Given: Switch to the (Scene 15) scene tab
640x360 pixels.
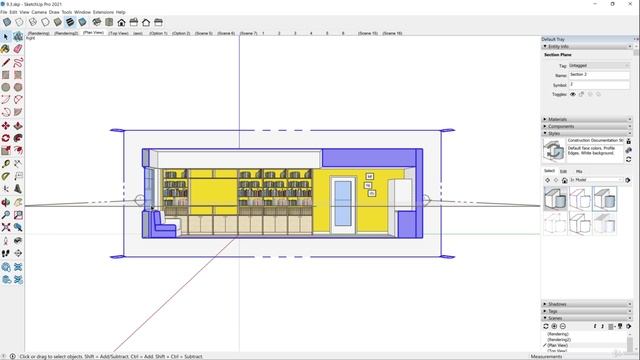Looking at the screenshot, I should pos(368,33).
